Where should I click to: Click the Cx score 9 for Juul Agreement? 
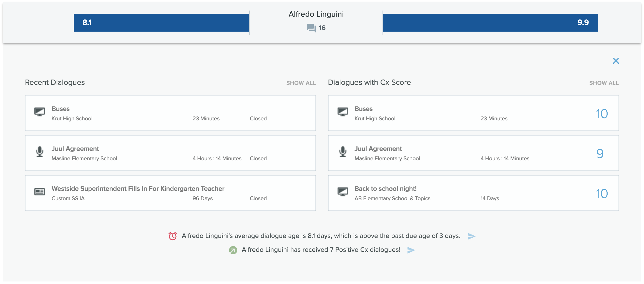600,153
